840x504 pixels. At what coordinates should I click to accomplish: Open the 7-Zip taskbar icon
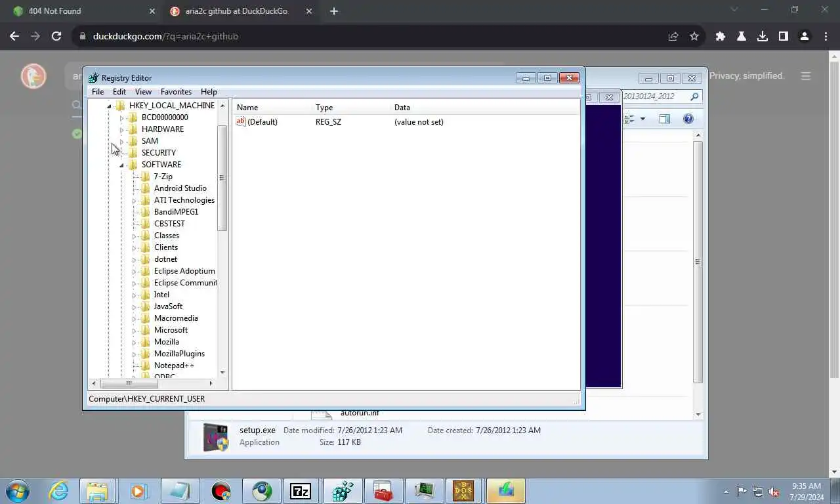coord(301,491)
